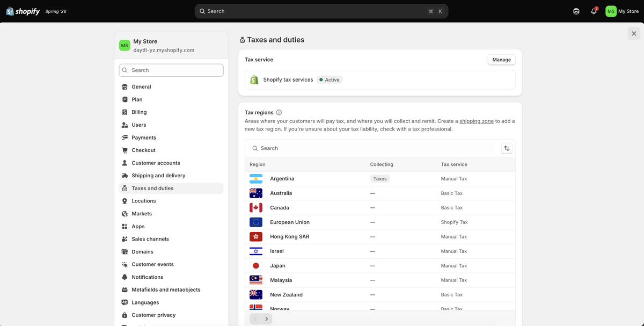Open the Sidekick assistant icon in top bar
This screenshot has width=644, height=326.
pos(576,11)
